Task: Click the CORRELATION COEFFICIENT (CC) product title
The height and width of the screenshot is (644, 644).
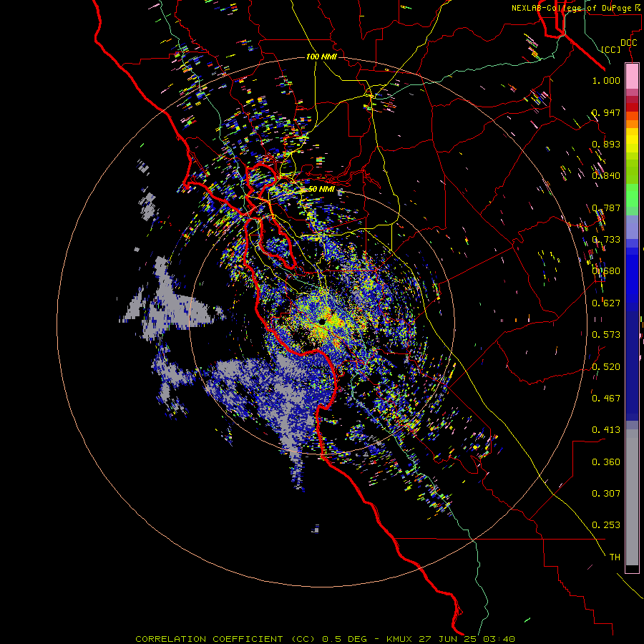Action: [225, 639]
